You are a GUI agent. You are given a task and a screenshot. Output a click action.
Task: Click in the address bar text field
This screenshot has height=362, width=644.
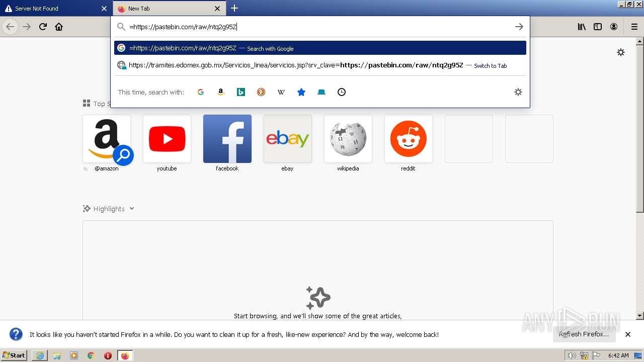320,27
